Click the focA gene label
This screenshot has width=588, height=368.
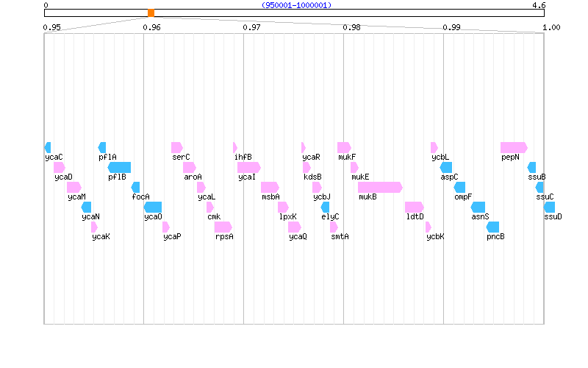[x=140, y=197]
